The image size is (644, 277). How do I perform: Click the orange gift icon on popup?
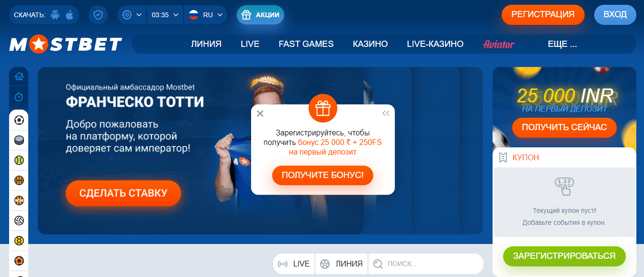coord(323,108)
